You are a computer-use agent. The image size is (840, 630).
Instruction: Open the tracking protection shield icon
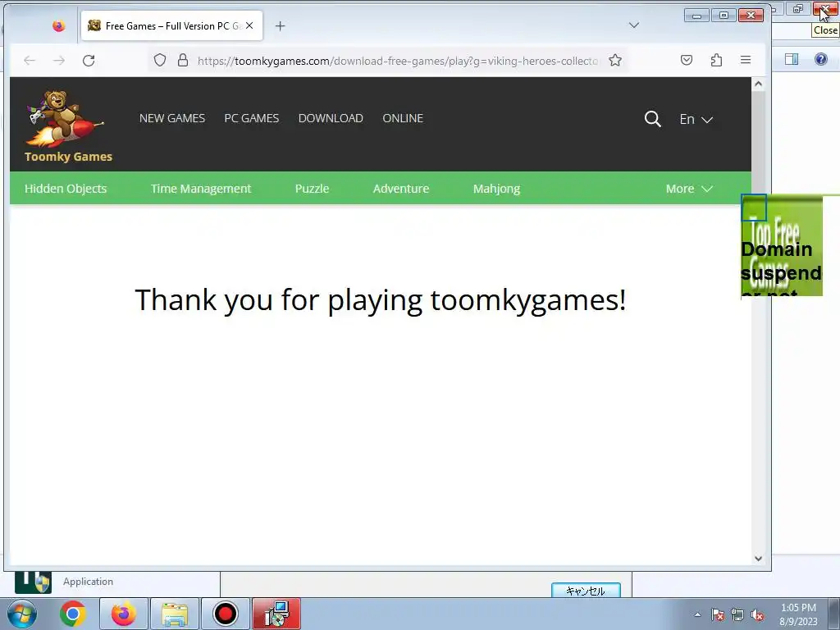point(160,60)
